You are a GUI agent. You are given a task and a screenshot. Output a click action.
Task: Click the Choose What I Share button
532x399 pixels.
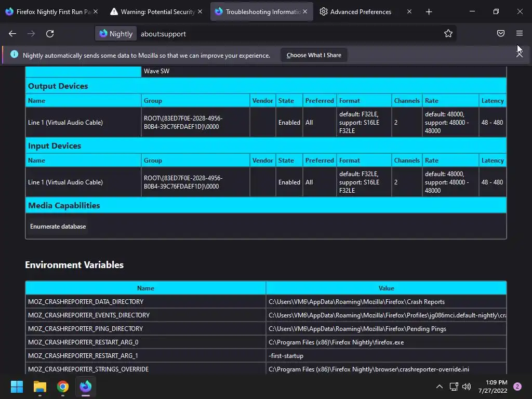(x=314, y=55)
